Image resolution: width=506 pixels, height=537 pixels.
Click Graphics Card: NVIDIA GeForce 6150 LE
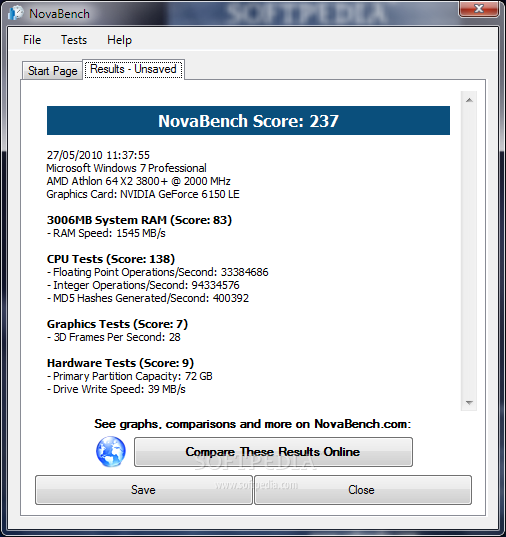click(143, 194)
